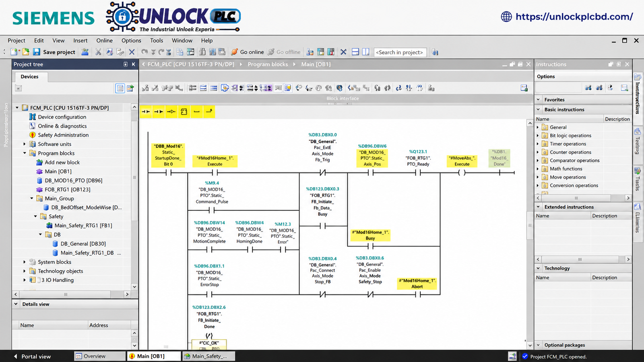Switch to the Overview tab in bottom bar

tap(100, 356)
